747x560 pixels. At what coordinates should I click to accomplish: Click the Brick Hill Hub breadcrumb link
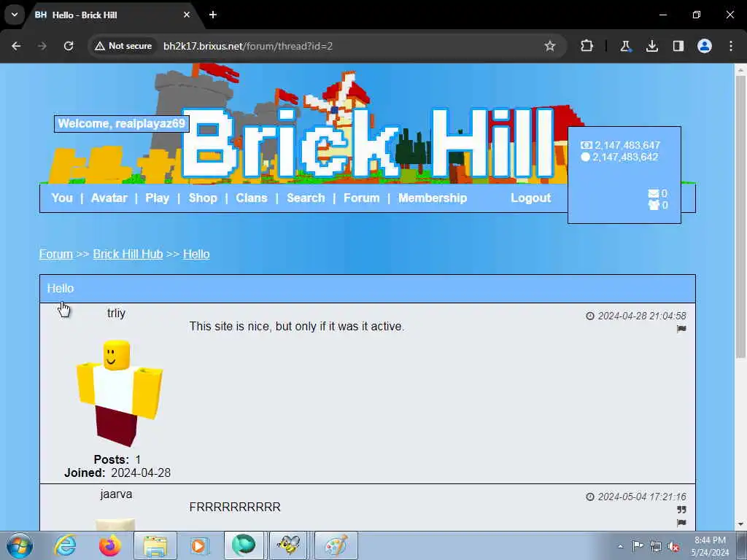point(128,254)
